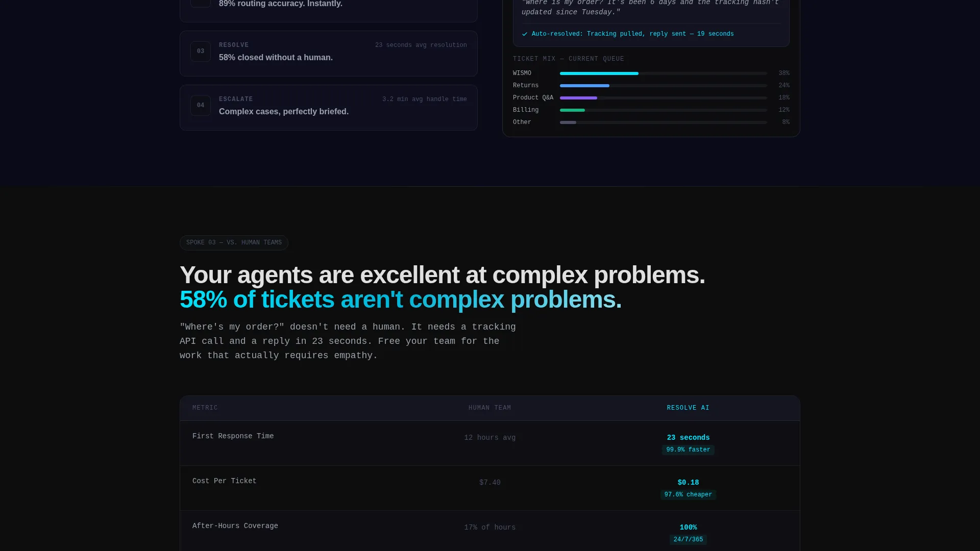This screenshot has width=980, height=551.
Task: Click '23 seconds avg resolution' label
Action: 421,45
